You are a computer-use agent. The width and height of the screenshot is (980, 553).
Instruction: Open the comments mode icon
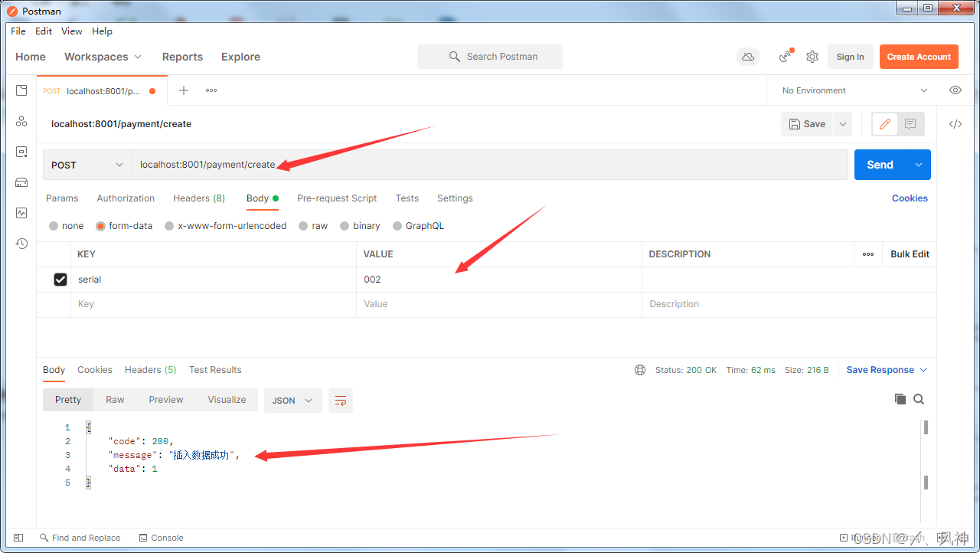[x=910, y=124]
